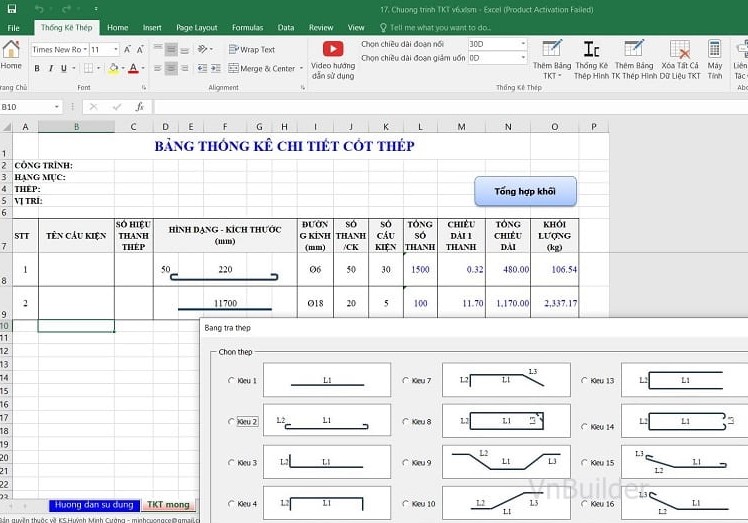The image size is (748, 523).
Task: Click Xóa Tất Cả Dữ Liệu TKT icon
Action: 680,49
